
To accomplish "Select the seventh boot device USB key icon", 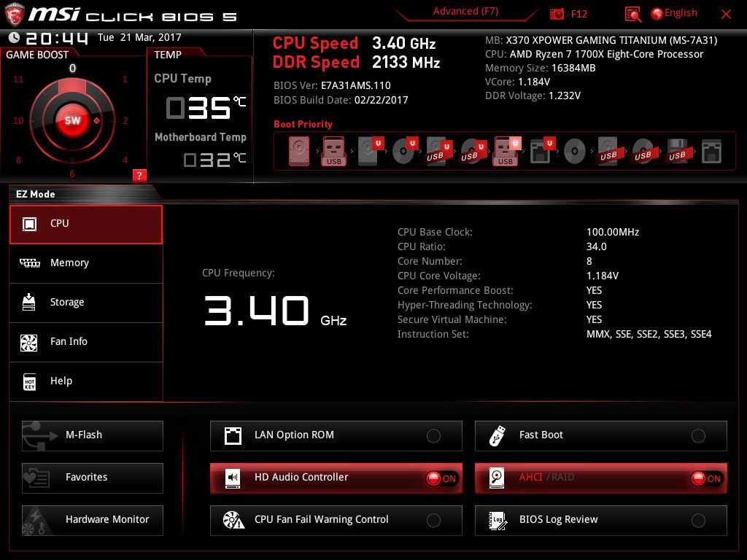I will (x=506, y=151).
